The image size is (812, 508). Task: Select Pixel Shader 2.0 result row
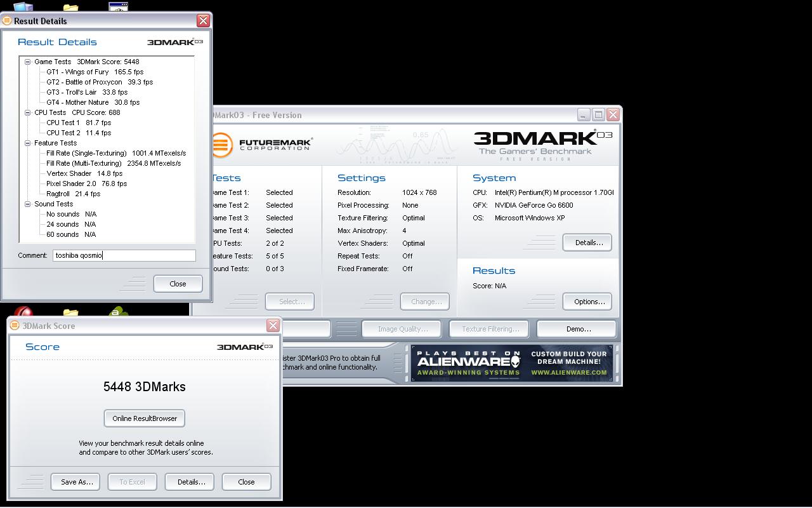coord(86,184)
